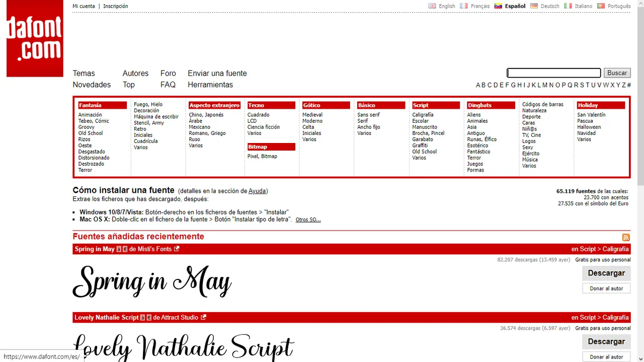The height and width of the screenshot is (362, 644).
Task: Open the San Valentín subcategory
Action: pyautogui.click(x=591, y=115)
